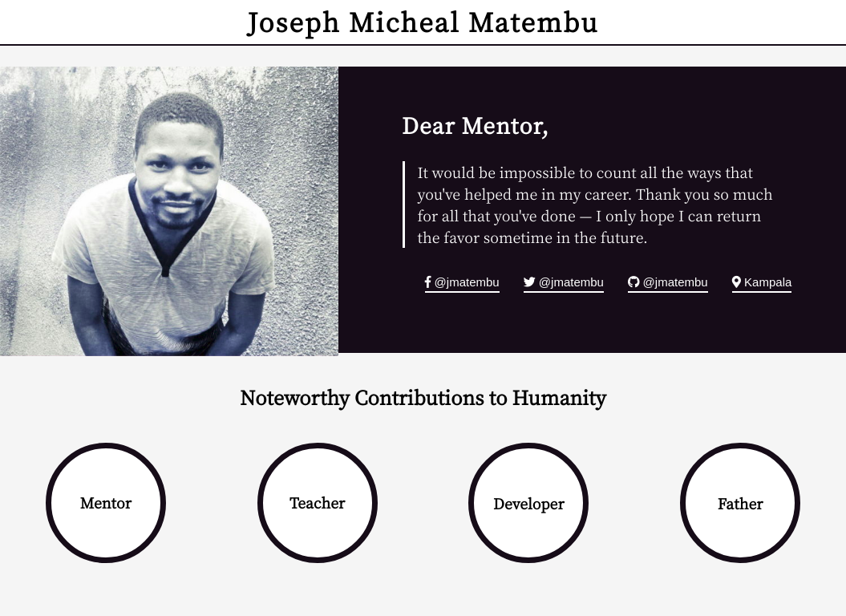Open the Twitter @jmatembu profile link
This screenshot has width=846, height=616.
[571, 282]
